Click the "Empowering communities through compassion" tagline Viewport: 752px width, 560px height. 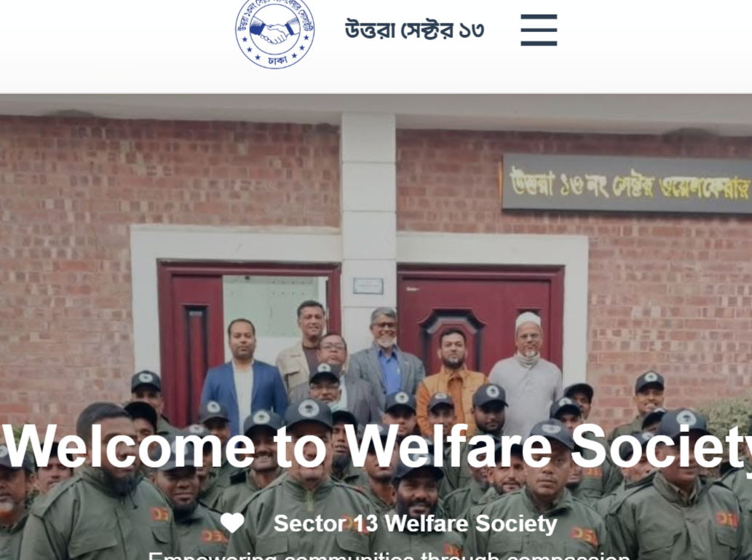tap(389, 556)
